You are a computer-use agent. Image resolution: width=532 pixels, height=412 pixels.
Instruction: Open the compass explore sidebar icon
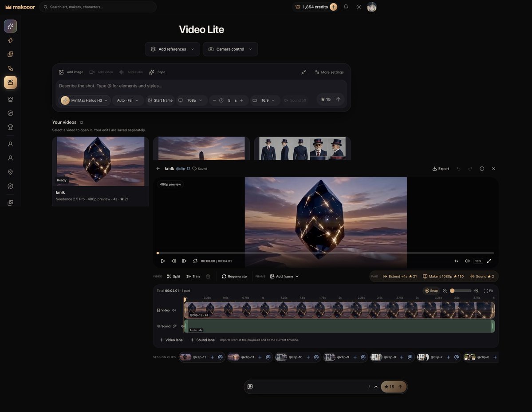pos(11,113)
